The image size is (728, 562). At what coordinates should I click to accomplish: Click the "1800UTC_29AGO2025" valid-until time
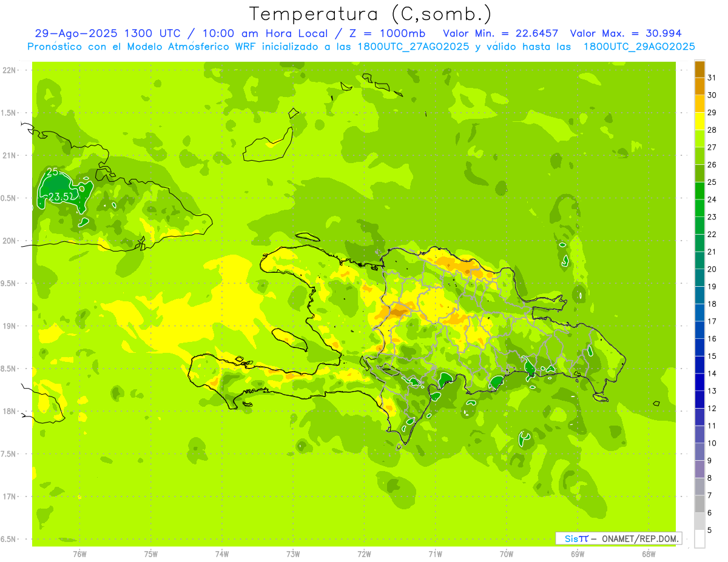639,47
